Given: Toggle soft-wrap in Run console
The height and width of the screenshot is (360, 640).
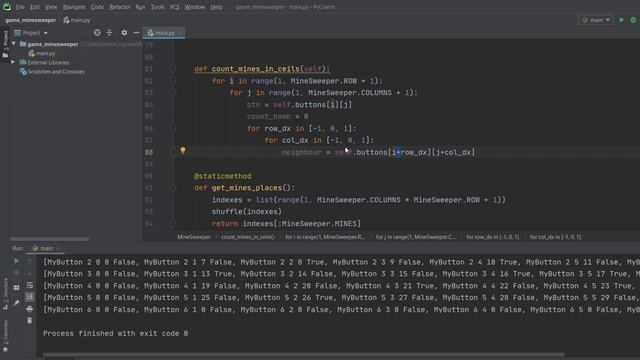Looking at the screenshot, I should coord(29,285).
